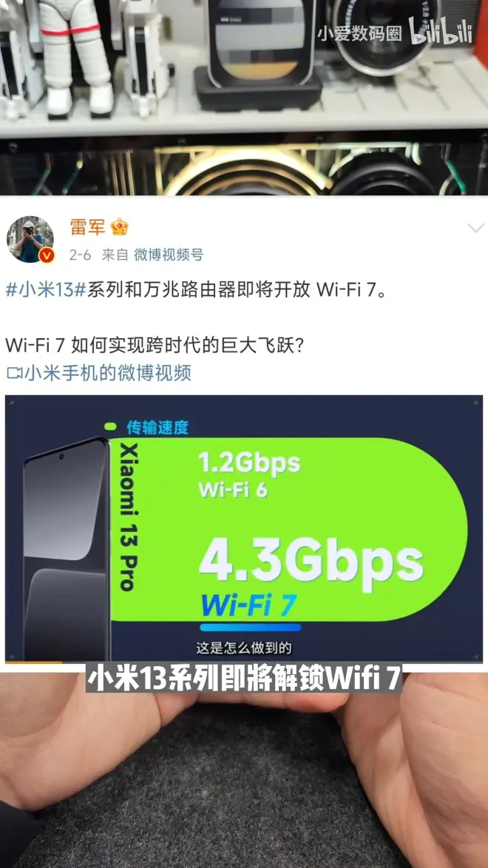The width and height of the screenshot is (488, 868).
Task: Click the 小爱数码圈 watermark text
Action: (359, 34)
